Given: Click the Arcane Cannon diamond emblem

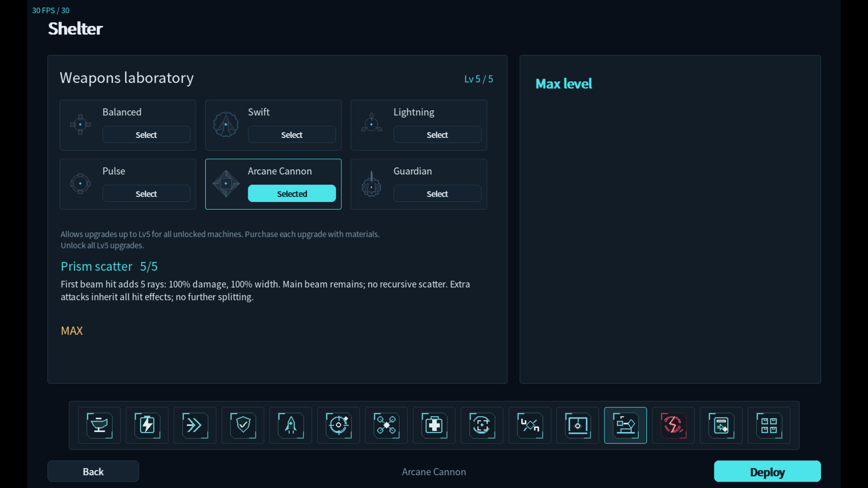Looking at the screenshot, I should 226,183.
